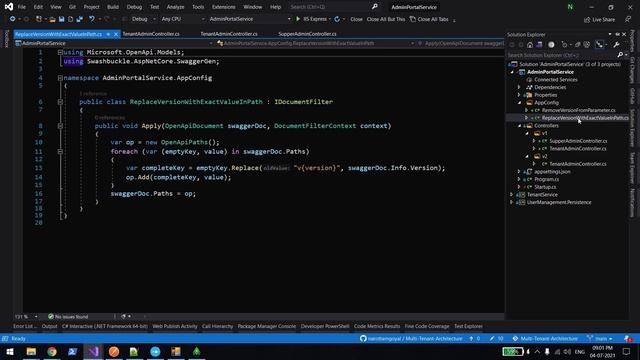Click the Multi-Tenant-Architecture repository in status bar
This screenshot has width=640, height=360.
(545, 339)
